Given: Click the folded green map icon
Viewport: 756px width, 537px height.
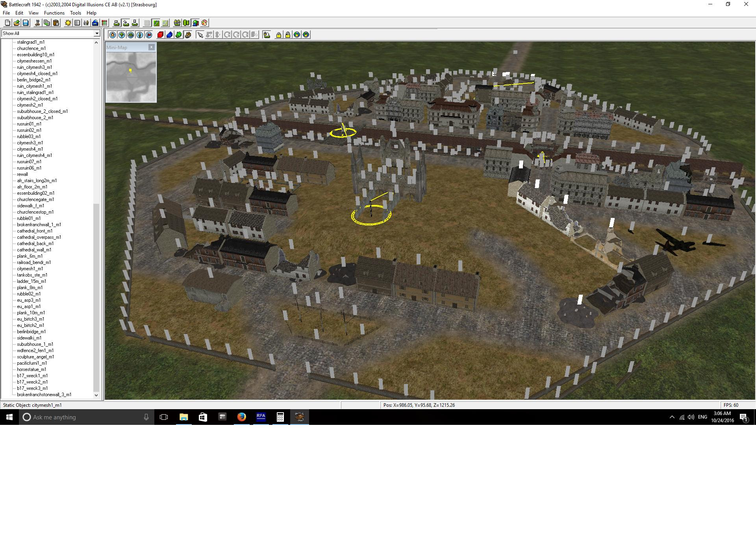Looking at the screenshot, I should pyautogui.click(x=186, y=23).
